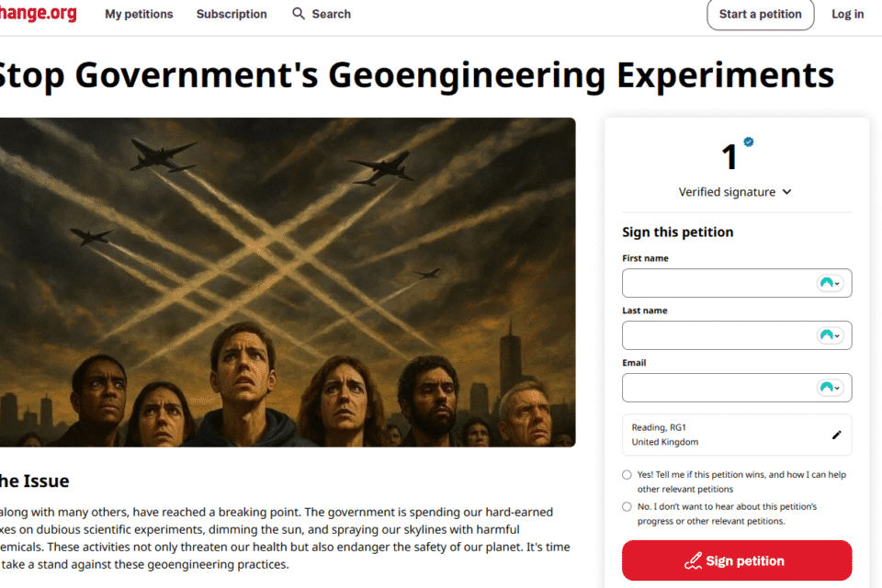Viewport: 882px width, 588px height.
Task: Select the 'Yes! Tell me if this petition wins' radio
Action: (x=625, y=475)
